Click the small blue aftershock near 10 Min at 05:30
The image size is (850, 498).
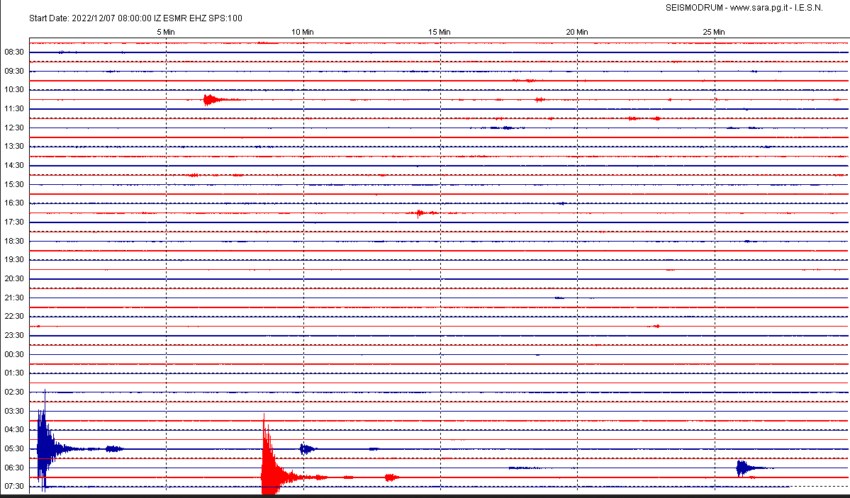point(307,449)
